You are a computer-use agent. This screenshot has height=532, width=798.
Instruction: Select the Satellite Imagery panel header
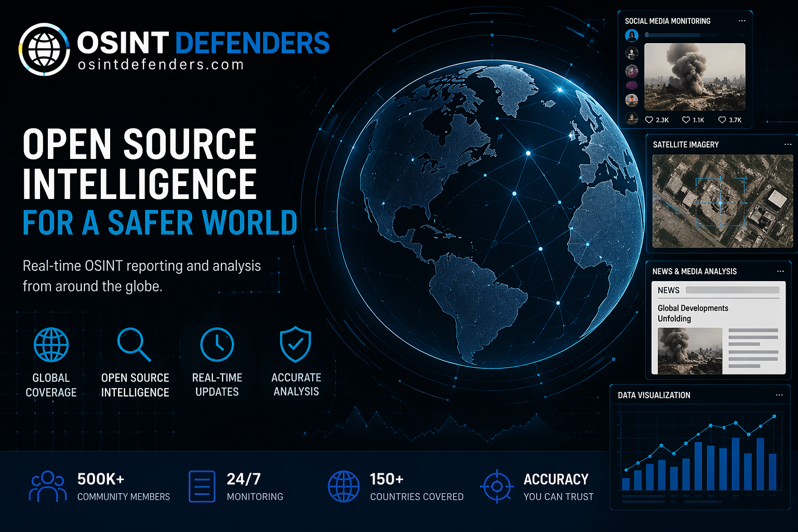click(x=687, y=144)
